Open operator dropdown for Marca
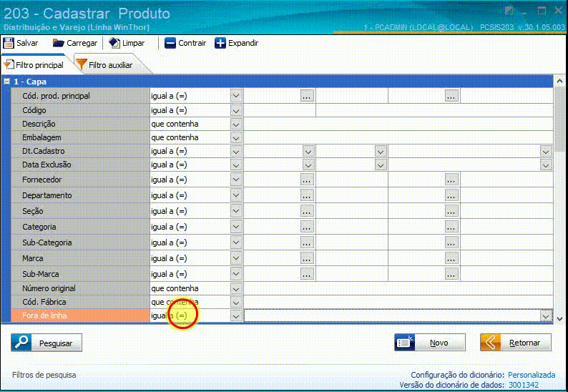This screenshot has height=392, width=568. point(236,258)
